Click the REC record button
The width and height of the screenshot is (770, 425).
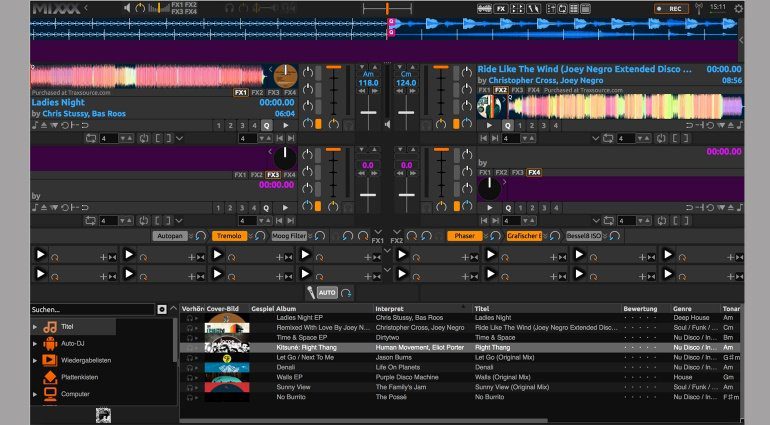[671, 8]
